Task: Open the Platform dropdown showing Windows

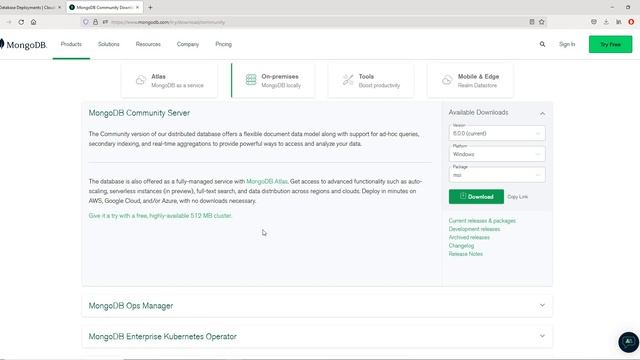Action: [497, 154]
